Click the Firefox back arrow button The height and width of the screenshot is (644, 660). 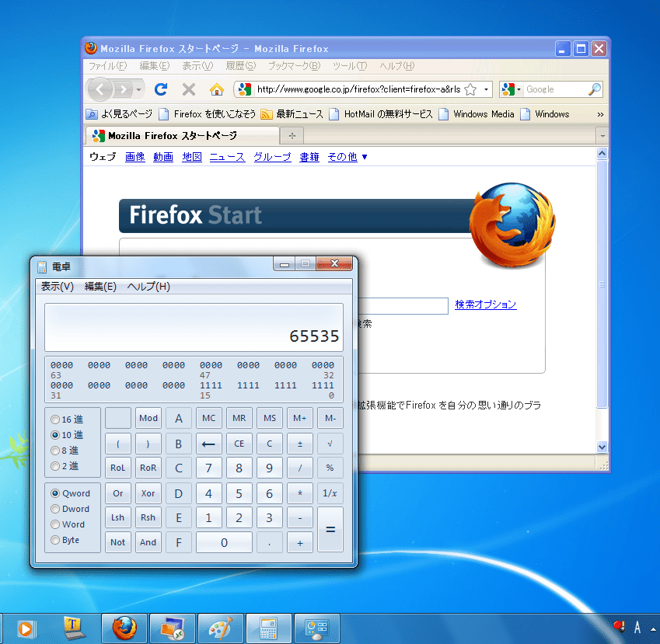coord(100,89)
